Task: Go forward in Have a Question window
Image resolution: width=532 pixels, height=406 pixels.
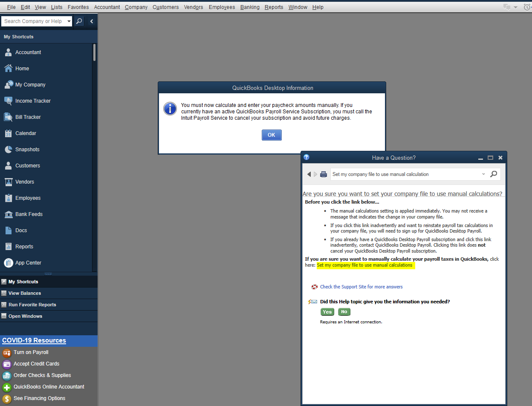Action: pyautogui.click(x=315, y=174)
